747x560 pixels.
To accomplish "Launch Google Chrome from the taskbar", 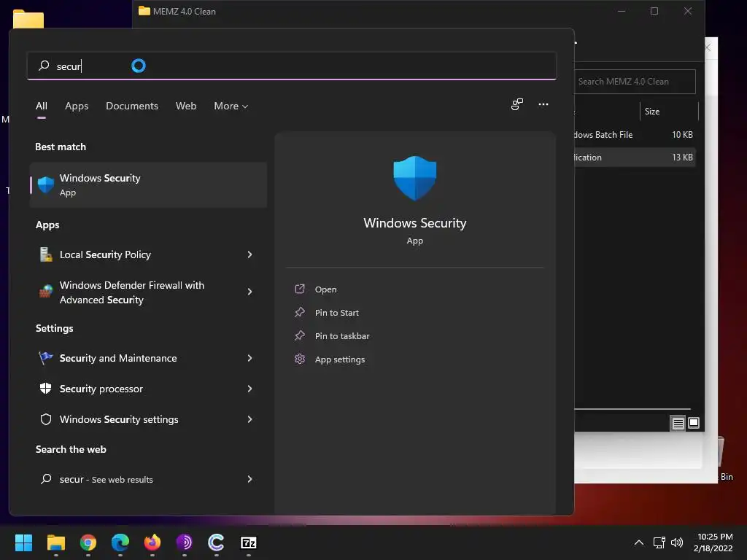I will [x=88, y=542].
